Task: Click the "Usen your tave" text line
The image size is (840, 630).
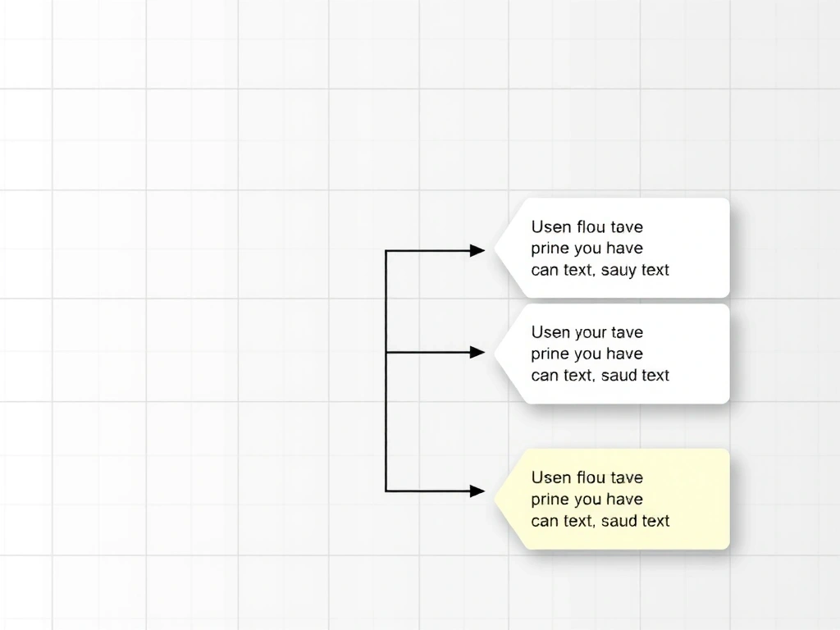Action: [587, 332]
